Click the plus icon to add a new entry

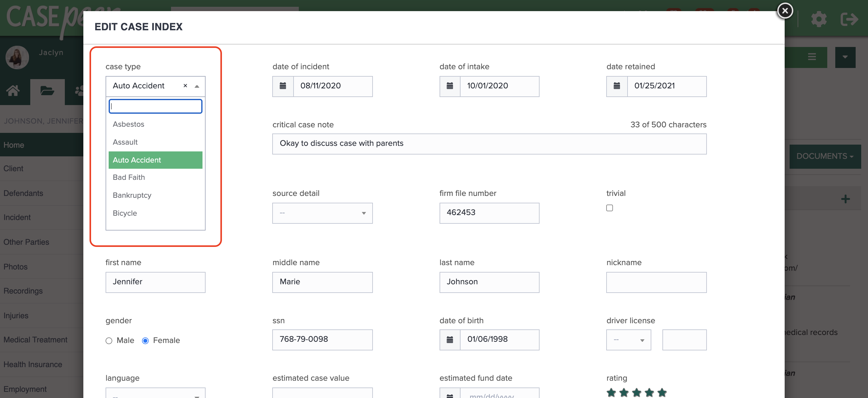click(x=845, y=199)
